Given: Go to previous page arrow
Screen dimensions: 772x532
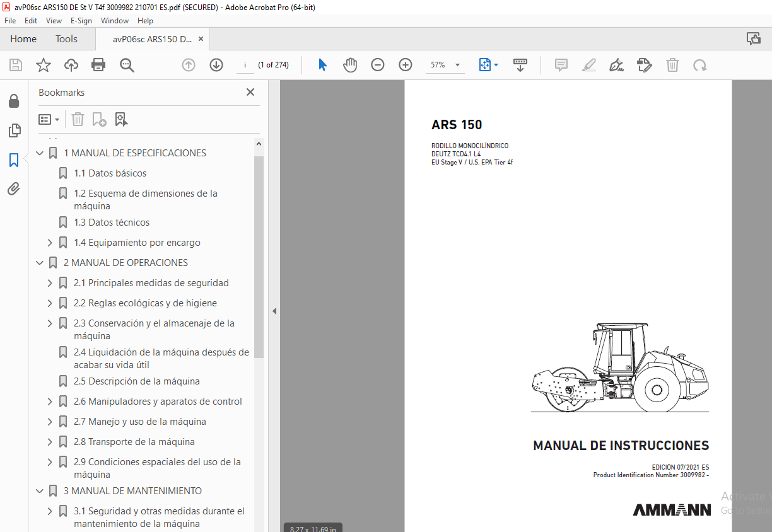Looking at the screenshot, I should click(189, 65).
